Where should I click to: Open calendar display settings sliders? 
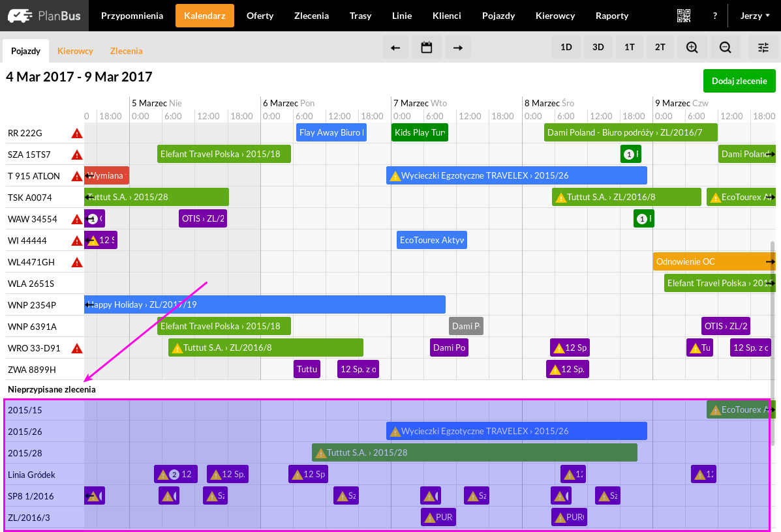[763, 48]
